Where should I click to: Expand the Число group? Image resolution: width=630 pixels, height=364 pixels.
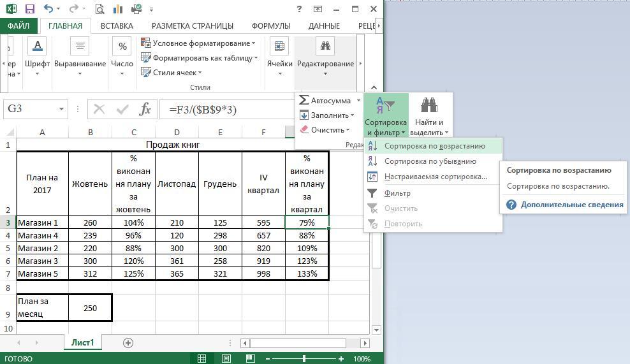coord(122,57)
